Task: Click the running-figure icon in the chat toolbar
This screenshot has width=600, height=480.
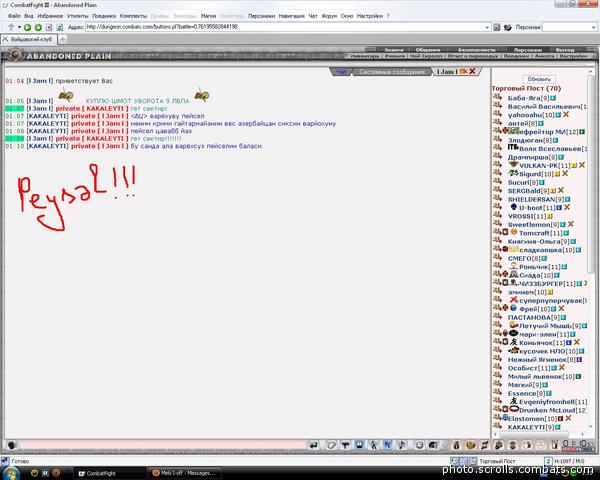Action: [373, 445]
